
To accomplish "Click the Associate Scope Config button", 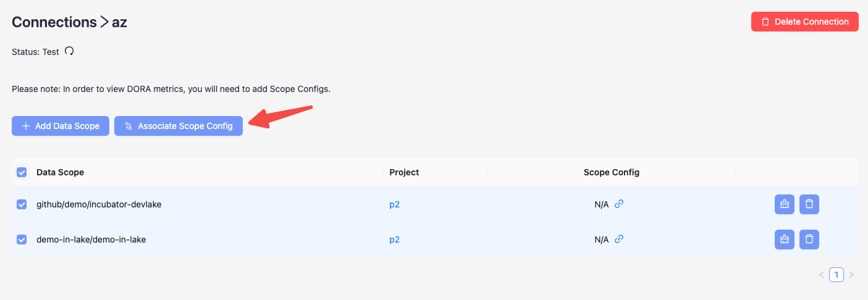I will point(179,126).
